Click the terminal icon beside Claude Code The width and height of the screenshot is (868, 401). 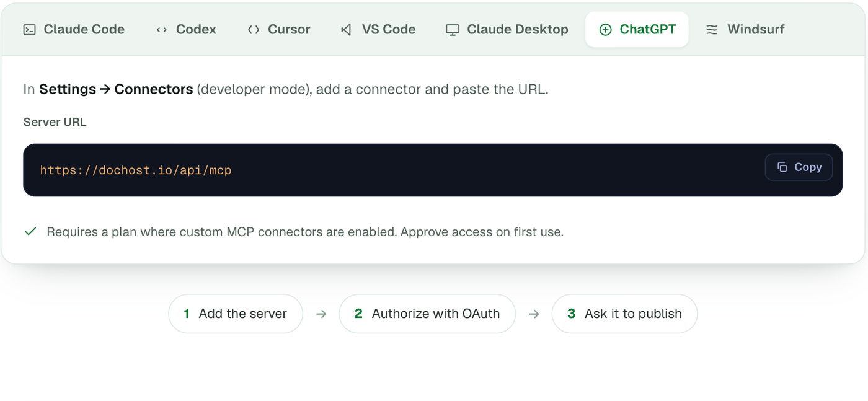(29, 30)
